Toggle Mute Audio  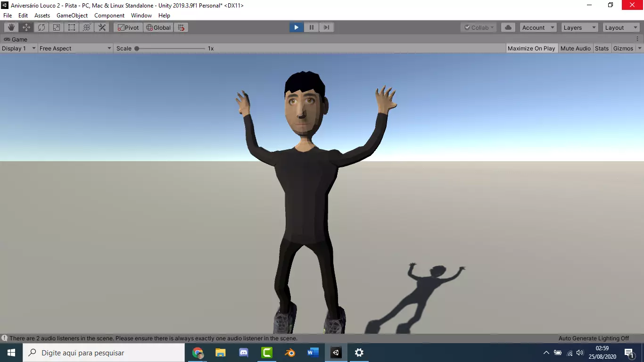[x=575, y=48]
